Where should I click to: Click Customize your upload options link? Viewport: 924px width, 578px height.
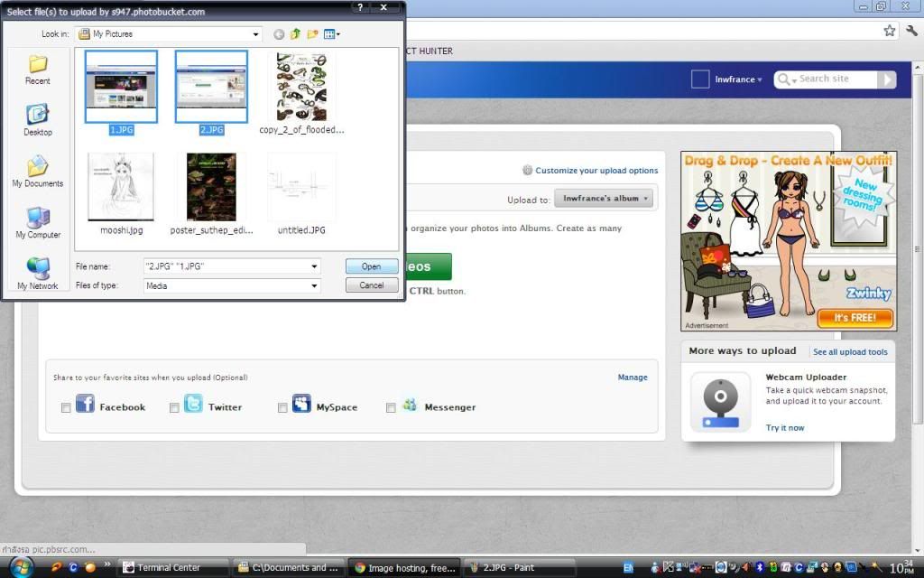596,171
